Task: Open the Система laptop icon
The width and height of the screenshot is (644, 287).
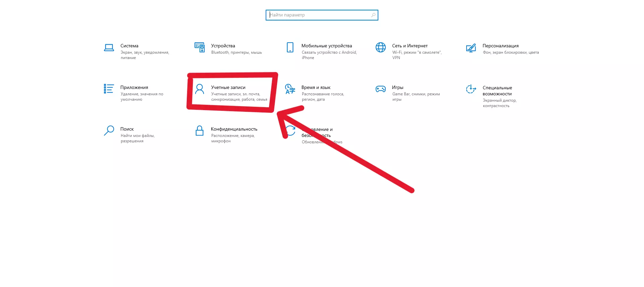Action: click(109, 48)
